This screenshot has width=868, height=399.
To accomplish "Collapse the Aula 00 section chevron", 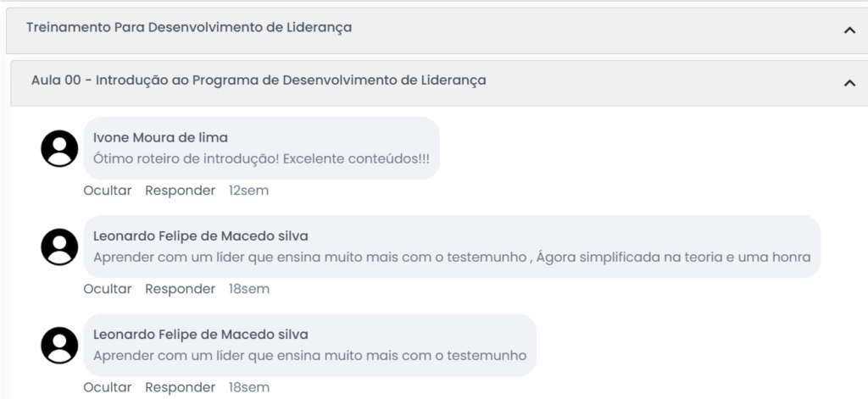I will pyautogui.click(x=849, y=82).
